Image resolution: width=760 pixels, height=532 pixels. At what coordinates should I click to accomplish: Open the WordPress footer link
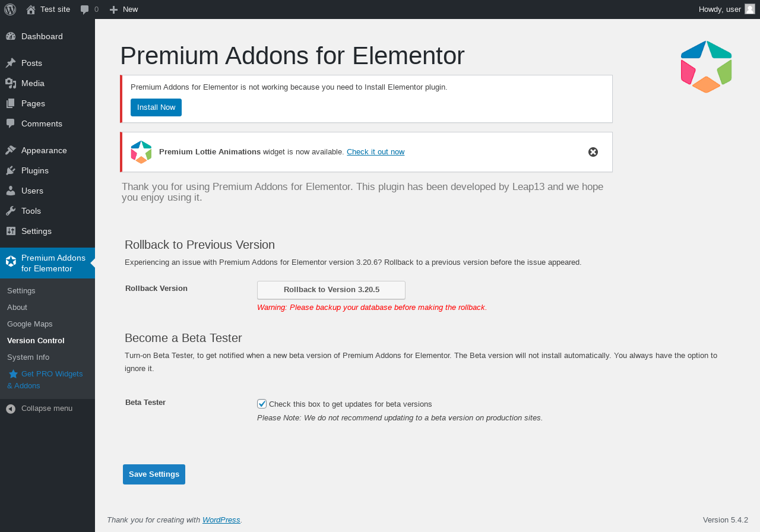tap(221, 520)
